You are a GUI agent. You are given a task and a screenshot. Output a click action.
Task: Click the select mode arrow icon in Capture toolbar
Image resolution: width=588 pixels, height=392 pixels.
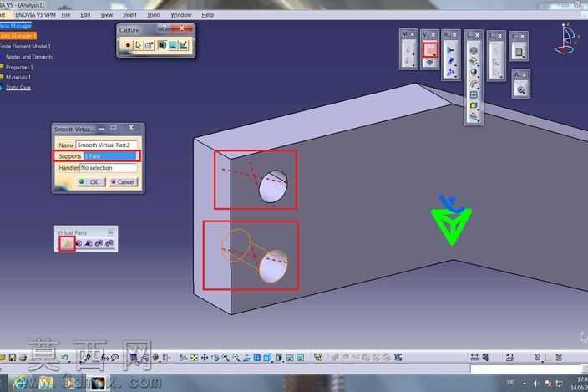(139, 45)
